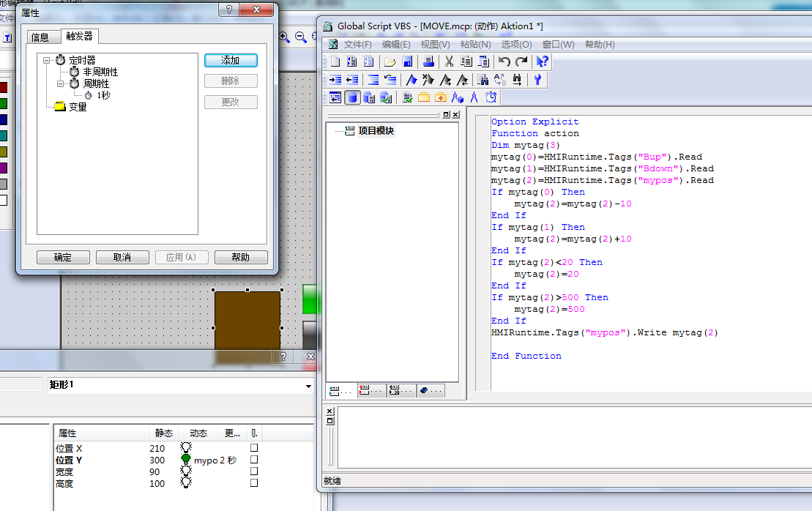Click 取消 to cancel the dialog
This screenshot has width=812, height=511.
(x=122, y=257)
